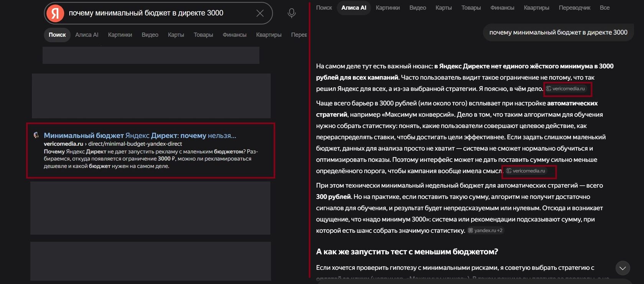Switch to Алиса AI tab under the search field
This screenshot has width=644, height=284.
point(87,34)
